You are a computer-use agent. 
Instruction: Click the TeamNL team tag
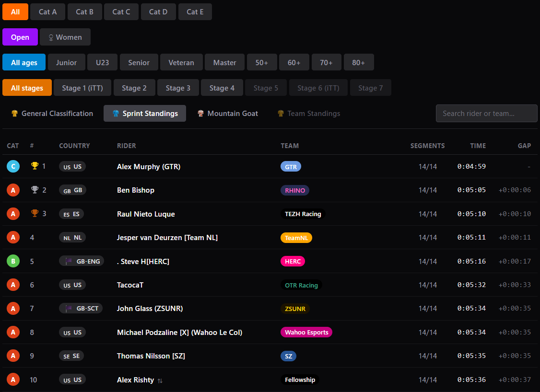[296, 238]
